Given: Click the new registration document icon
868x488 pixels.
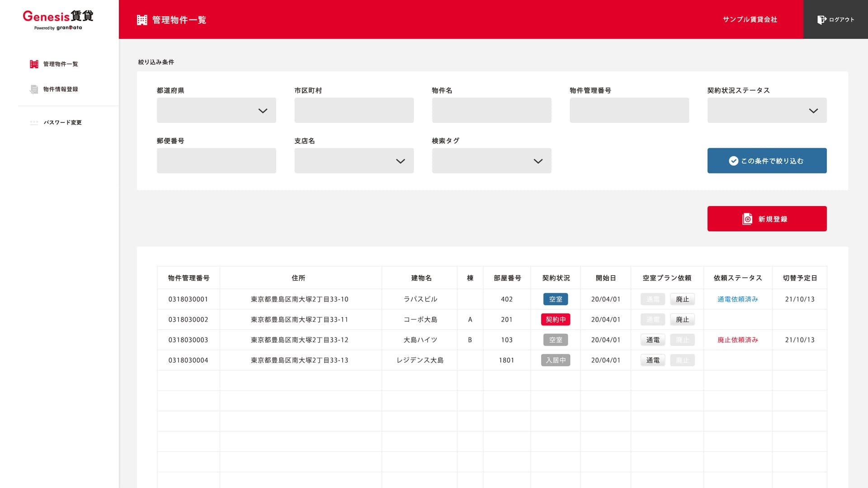Looking at the screenshot, I should (747, 219).
